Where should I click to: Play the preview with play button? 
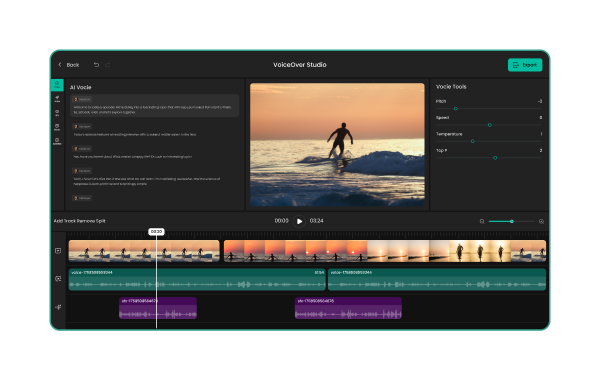tap(299, 221)
